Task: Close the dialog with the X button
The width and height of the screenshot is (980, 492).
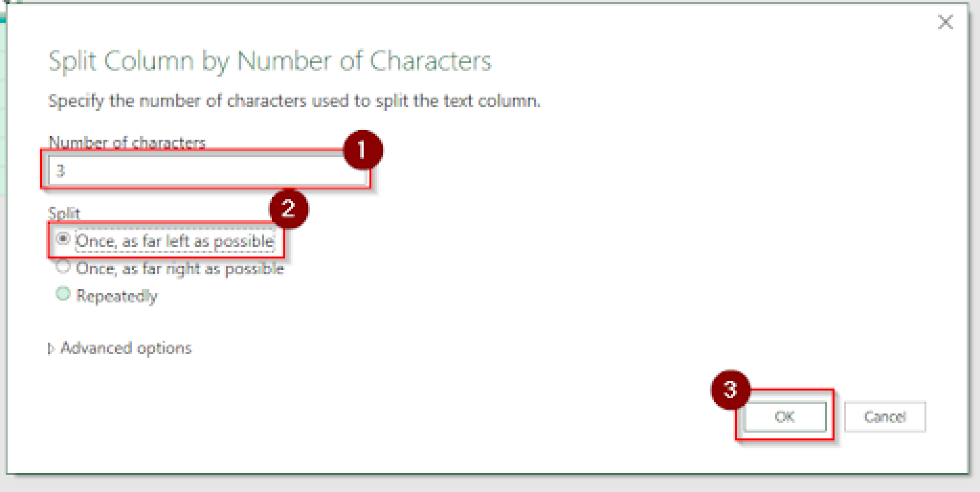Action: point(945,22)
